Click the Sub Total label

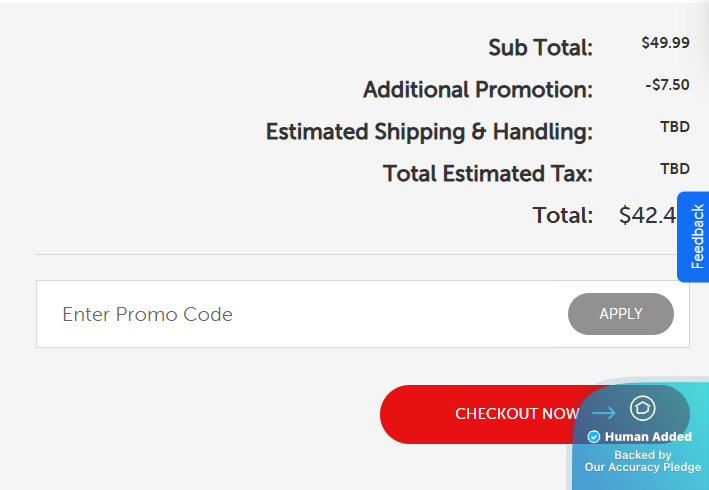coord(540,47)
